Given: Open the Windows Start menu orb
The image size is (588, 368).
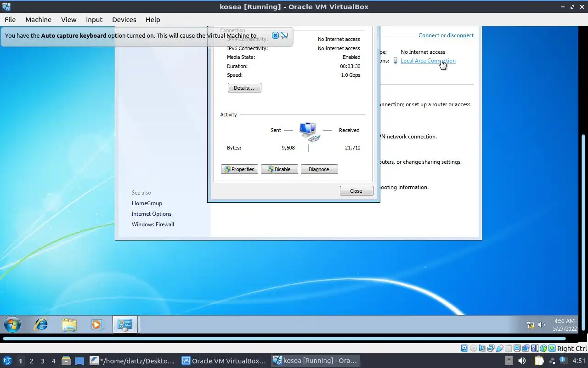Looking at the screenshot, I should pyautogui.click(x=12, y=324).
